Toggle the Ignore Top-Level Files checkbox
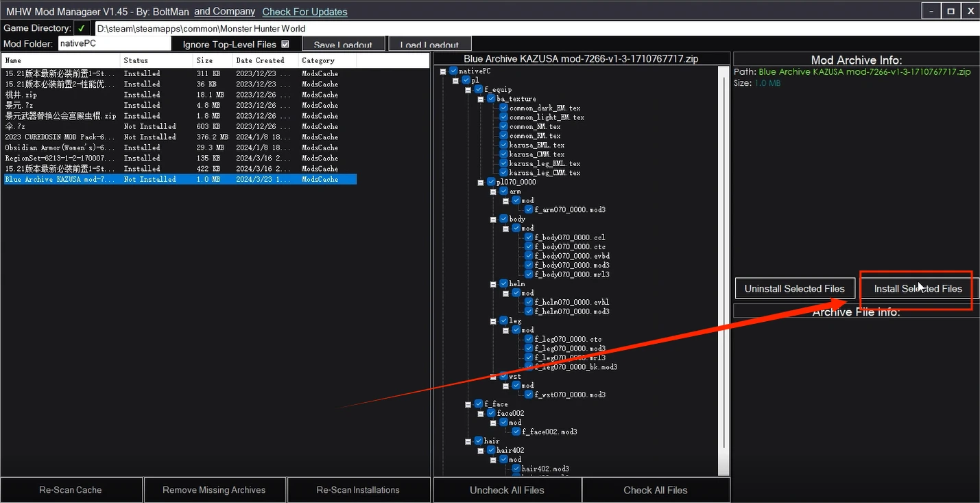The width and height of the screenshot is (980, 503). coord(285,44)
